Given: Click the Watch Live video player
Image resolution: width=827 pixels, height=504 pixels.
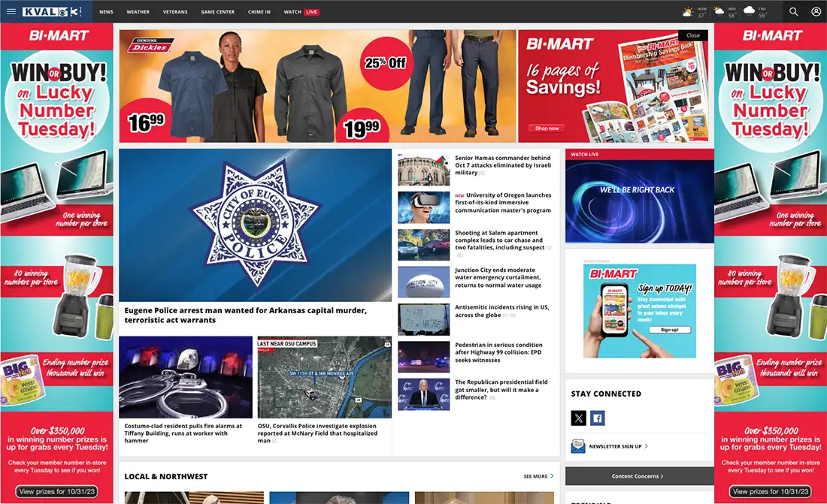Looking at the screenshot, I should pos(639,201).
